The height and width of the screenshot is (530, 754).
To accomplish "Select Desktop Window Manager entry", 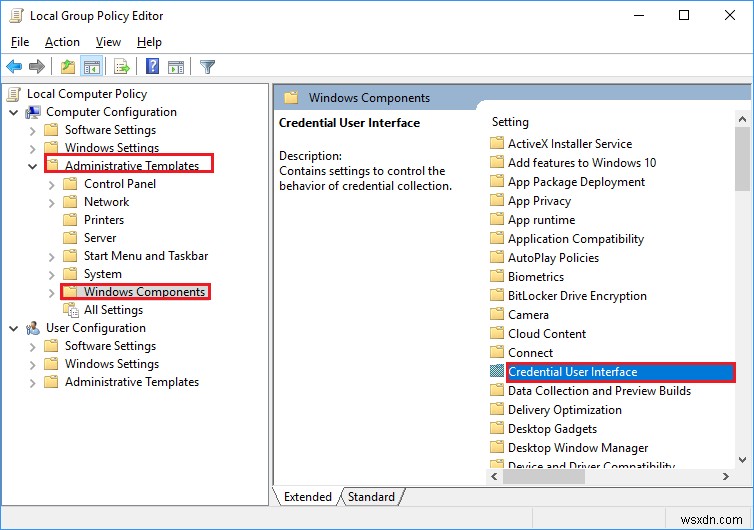I will pyautogui.click(x=578, y=448).
